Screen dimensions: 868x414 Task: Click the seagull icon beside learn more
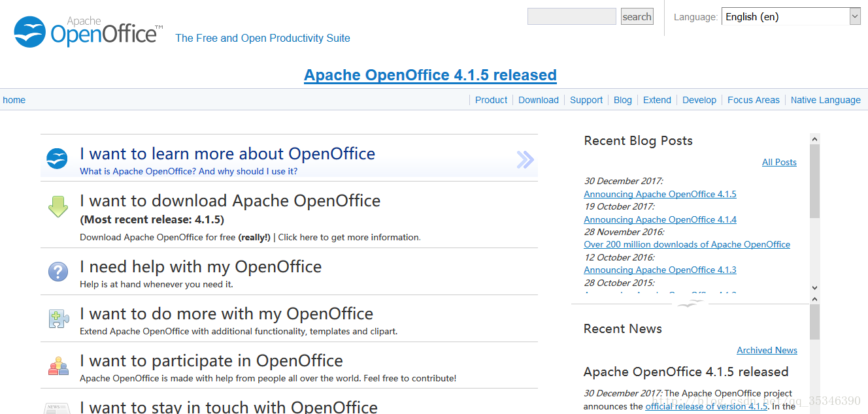pos(57,159)
